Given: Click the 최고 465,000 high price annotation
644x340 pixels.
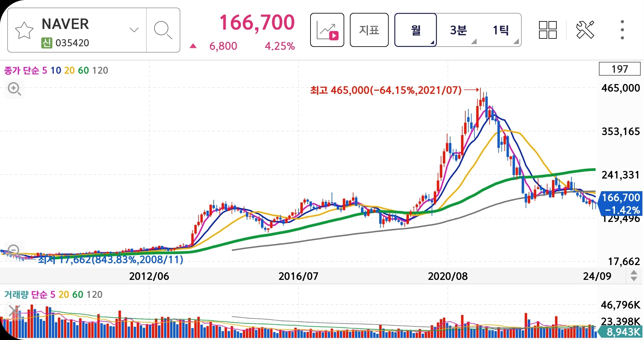Looking at the screenshot, I should click(386, 90).
